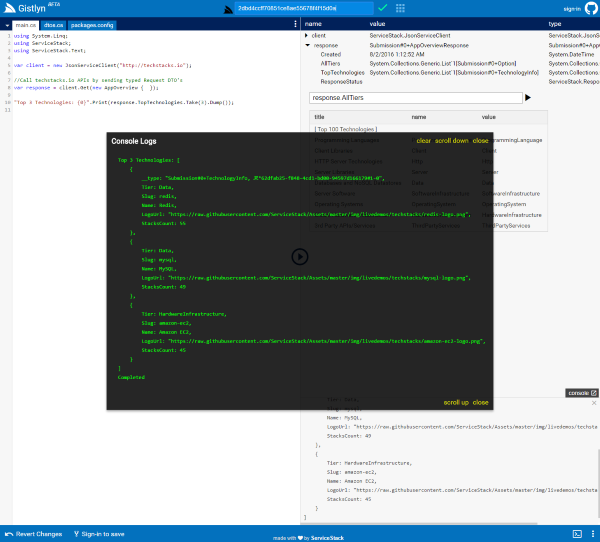Click scroll down in Console Logs

[x=452, y=140]
